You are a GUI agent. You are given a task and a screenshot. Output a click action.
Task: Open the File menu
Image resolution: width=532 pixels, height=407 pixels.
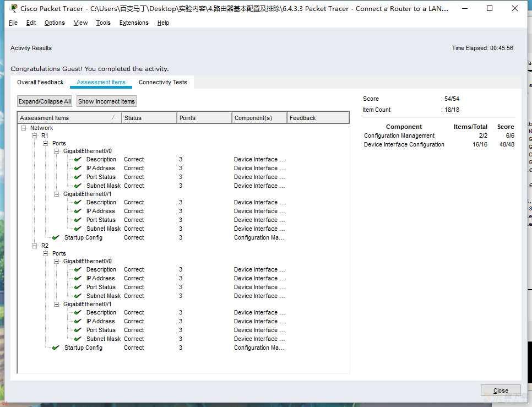(x=13, y=23)
